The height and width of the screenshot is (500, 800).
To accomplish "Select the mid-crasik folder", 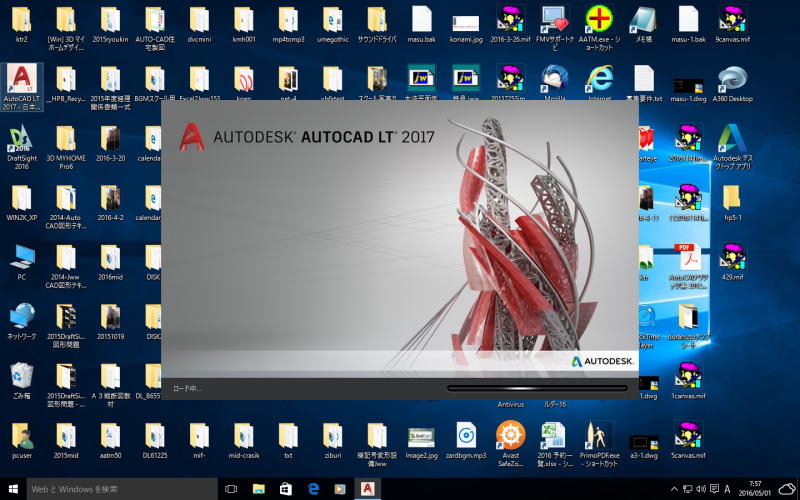I will (244, 440).
